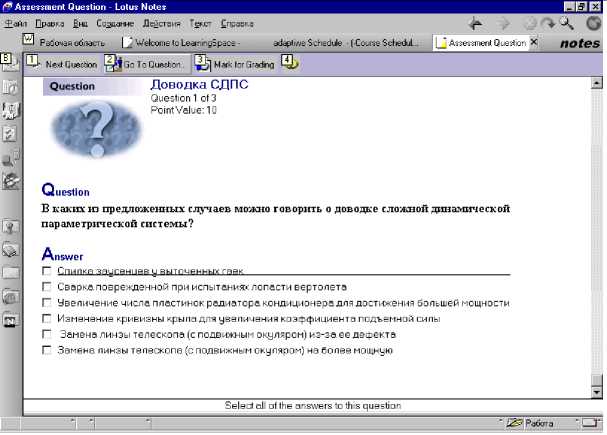Check 'Увеличение числа пластинок радиатора' answer
The height and width of the screenshot is (435, 607).
[46, 302]
